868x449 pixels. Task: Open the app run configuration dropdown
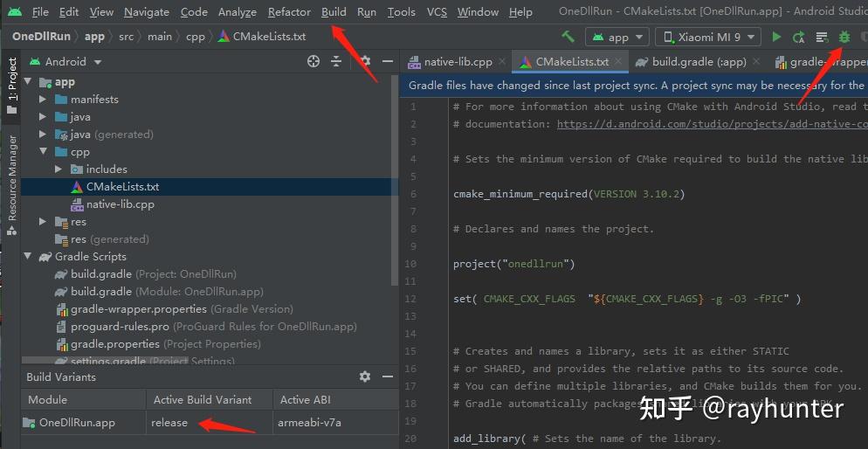[617, 37]
